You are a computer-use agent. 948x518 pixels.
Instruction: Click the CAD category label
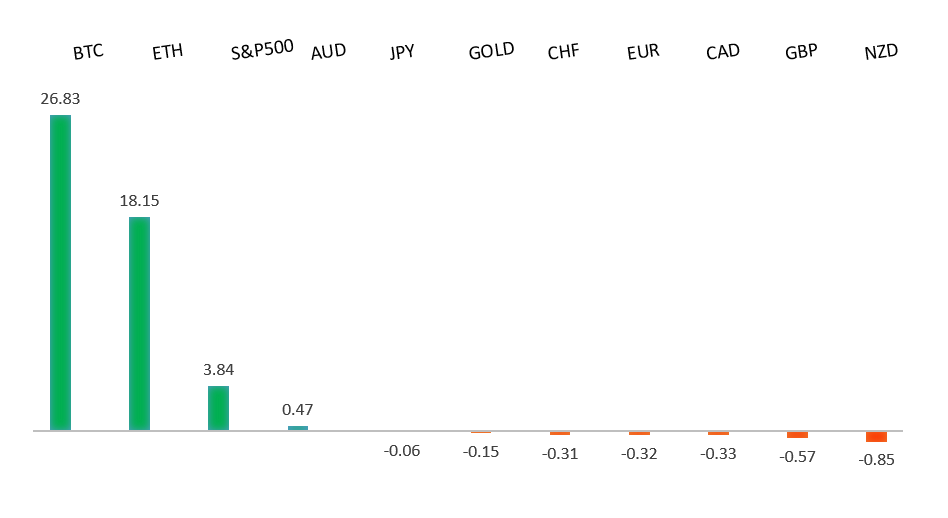pyautogui.click(x=722, y=51)
